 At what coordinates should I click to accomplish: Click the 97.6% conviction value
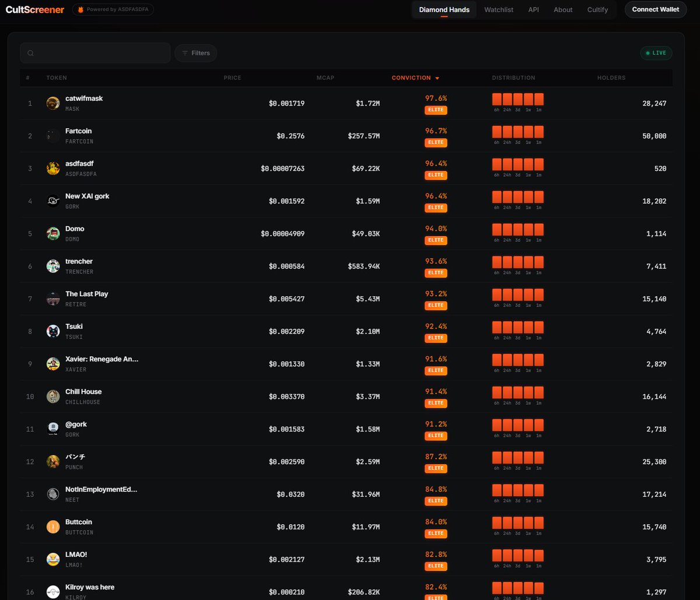tap(436, 99)
